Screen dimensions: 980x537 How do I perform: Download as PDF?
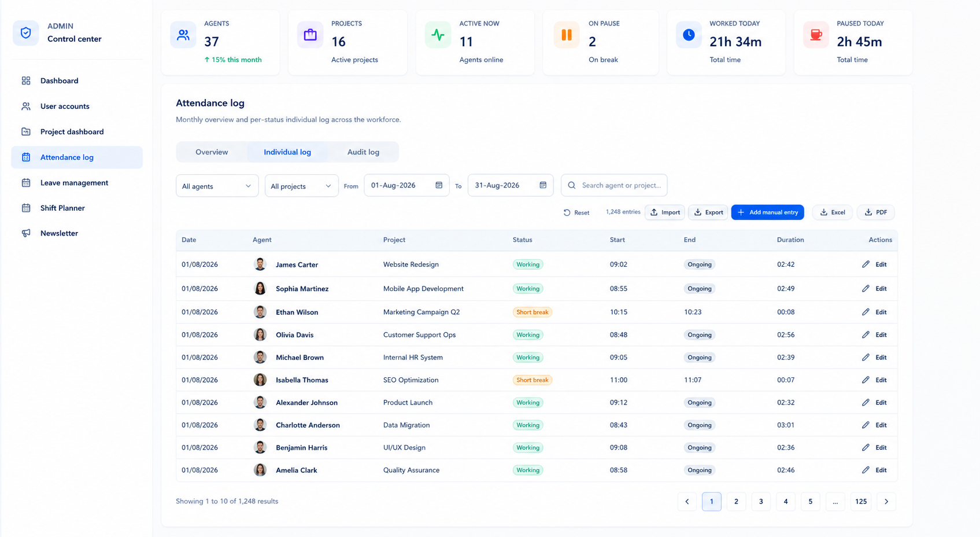876,212
